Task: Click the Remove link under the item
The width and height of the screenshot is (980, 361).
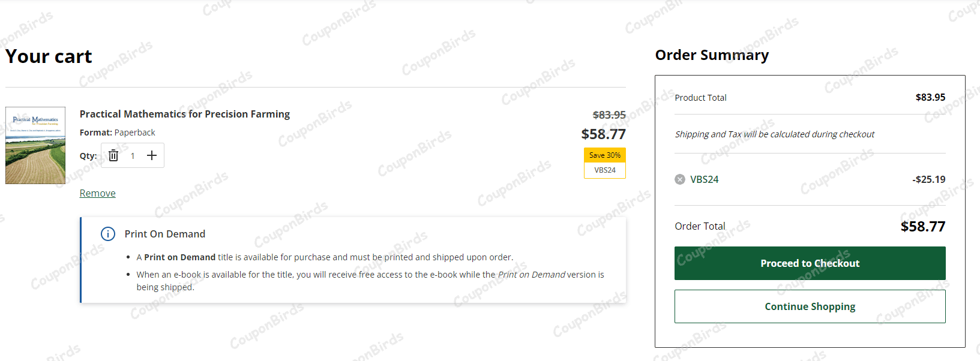Action: click(98, 193)
